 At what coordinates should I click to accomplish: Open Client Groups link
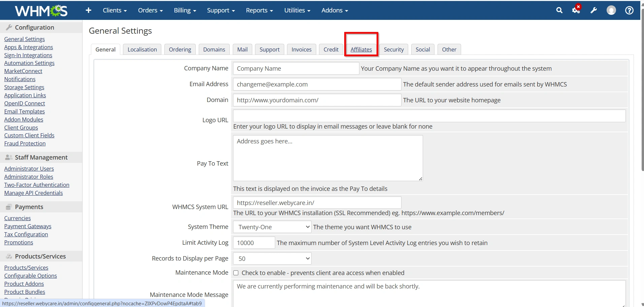click(x=21, y=128)
